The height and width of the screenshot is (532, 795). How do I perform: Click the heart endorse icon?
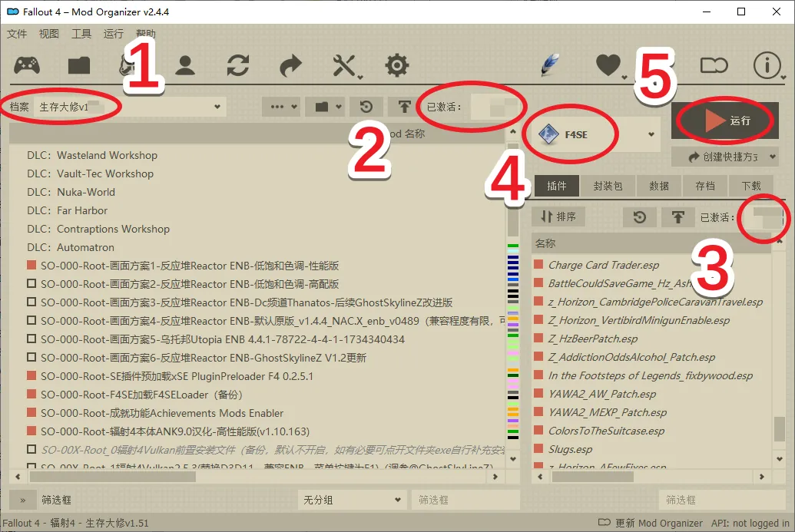(608, 65)
